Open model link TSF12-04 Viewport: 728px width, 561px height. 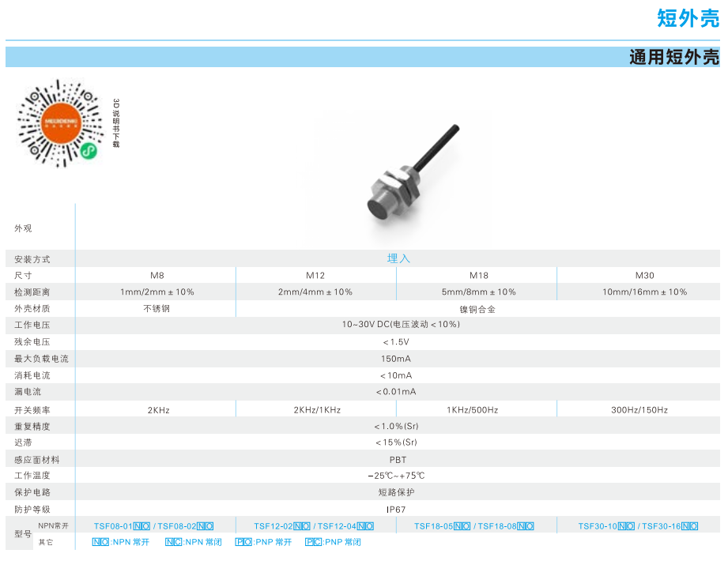coord(337,526)
